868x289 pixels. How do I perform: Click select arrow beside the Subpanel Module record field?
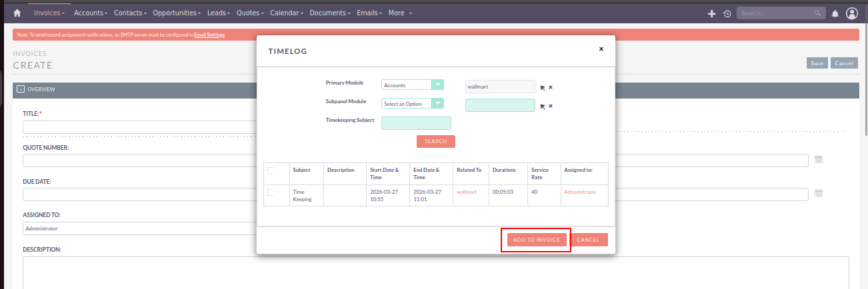click(543, 106)
